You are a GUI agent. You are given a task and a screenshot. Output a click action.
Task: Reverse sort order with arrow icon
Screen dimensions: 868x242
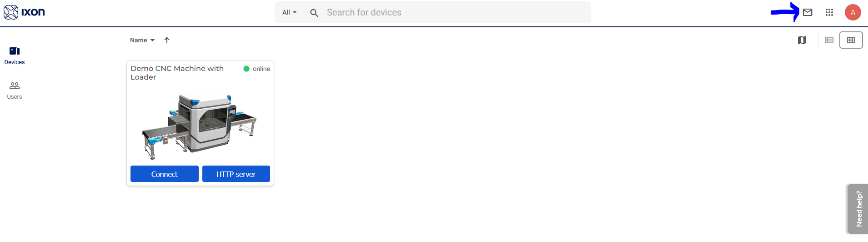click(x=167, y=40)
